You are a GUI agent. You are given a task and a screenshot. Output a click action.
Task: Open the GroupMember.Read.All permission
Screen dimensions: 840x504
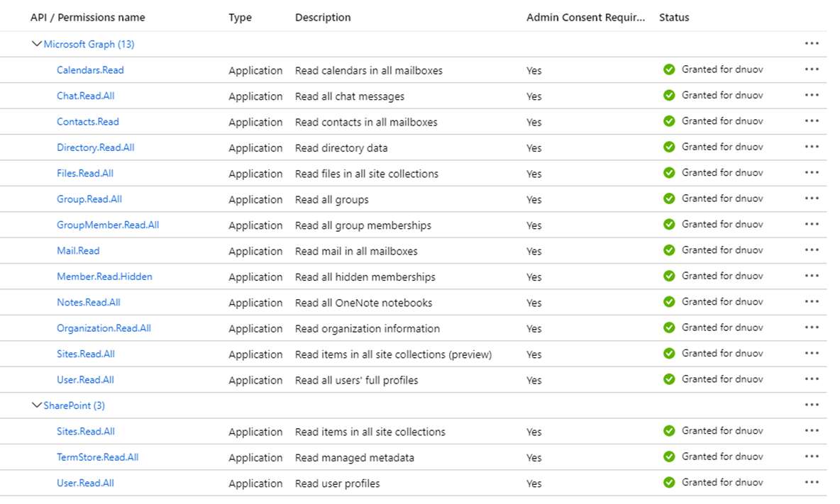(108, 225)
